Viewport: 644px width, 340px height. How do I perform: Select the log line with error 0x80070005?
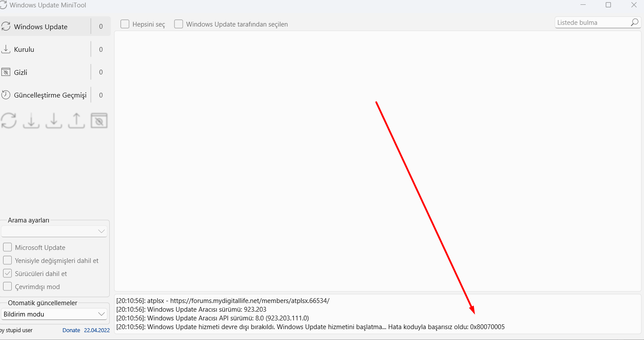(311, 327)
